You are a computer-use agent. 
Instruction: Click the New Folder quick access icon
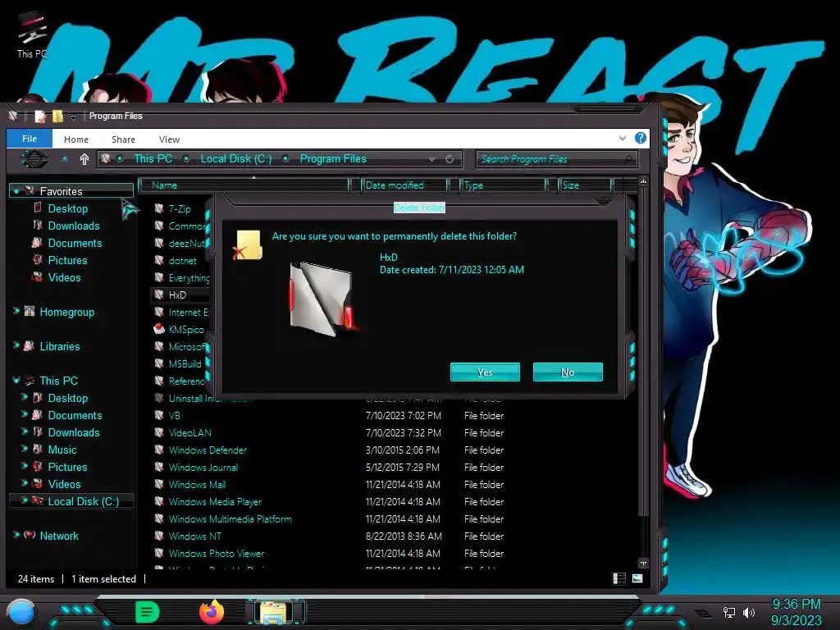click(57, 116)
